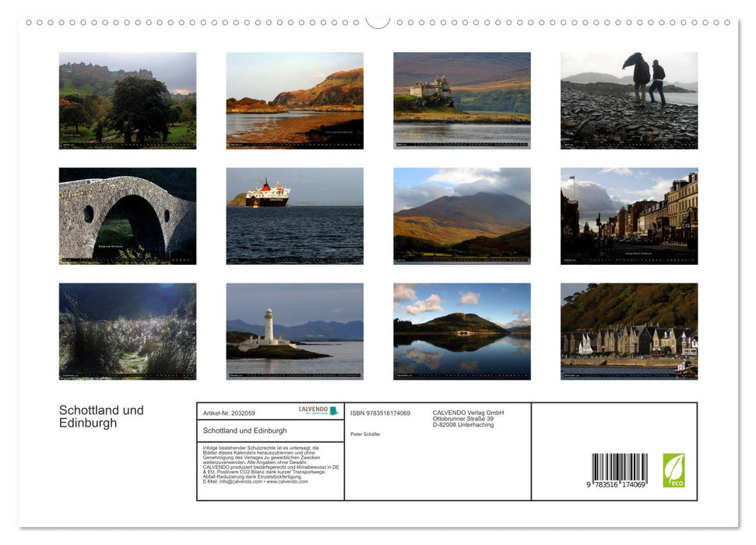Click the info@calvendo.com email address
This screenshot has height=545, width=756.
point(237,482)
